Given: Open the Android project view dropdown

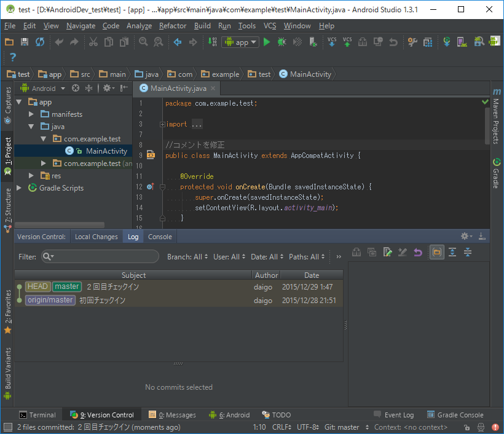Looking at the screenshot, I should (x=43, y=89).
